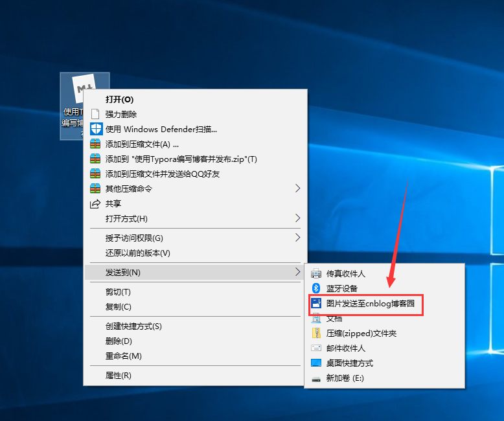Select 图片发送至cnblog博客园
504x421 pixels.
tap(384, 303)
